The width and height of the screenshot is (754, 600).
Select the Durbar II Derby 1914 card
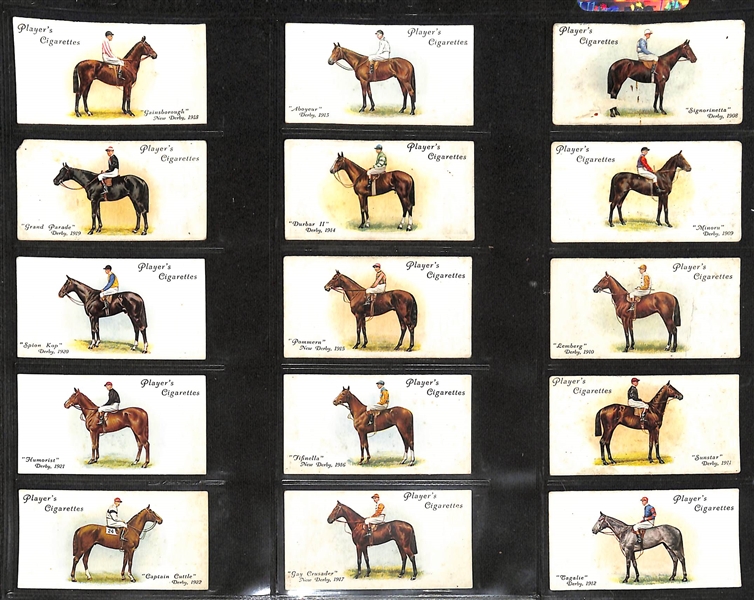pos(379,190)
